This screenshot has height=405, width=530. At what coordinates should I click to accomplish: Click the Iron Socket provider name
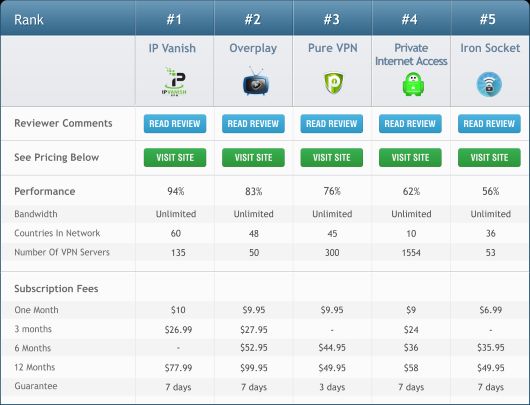(x=490, y=48)
